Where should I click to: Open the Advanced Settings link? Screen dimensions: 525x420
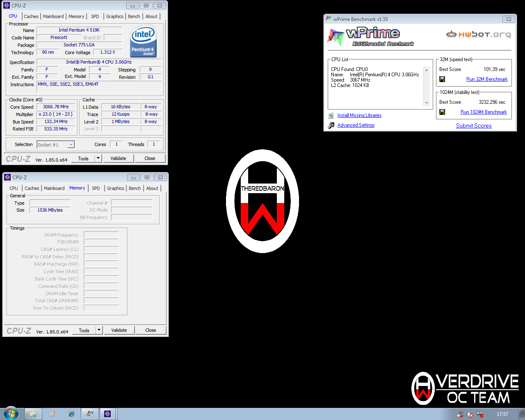coord(356,125)
